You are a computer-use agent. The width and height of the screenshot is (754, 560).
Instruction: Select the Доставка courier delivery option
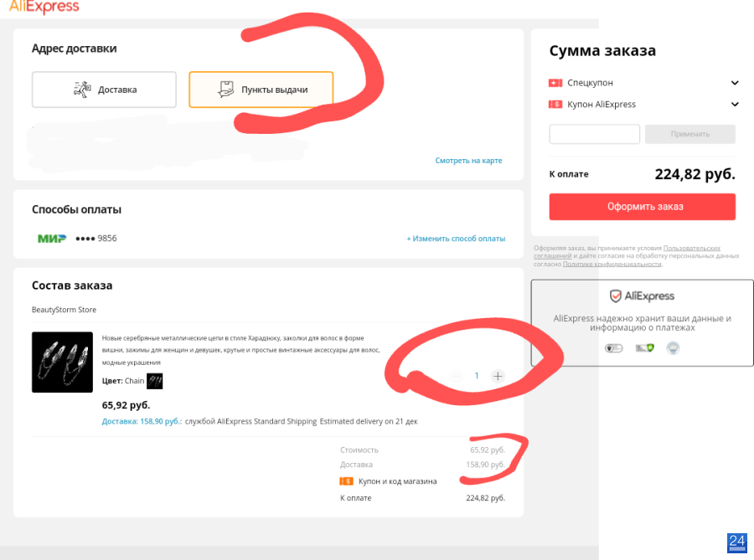click(x=104, y=90)
